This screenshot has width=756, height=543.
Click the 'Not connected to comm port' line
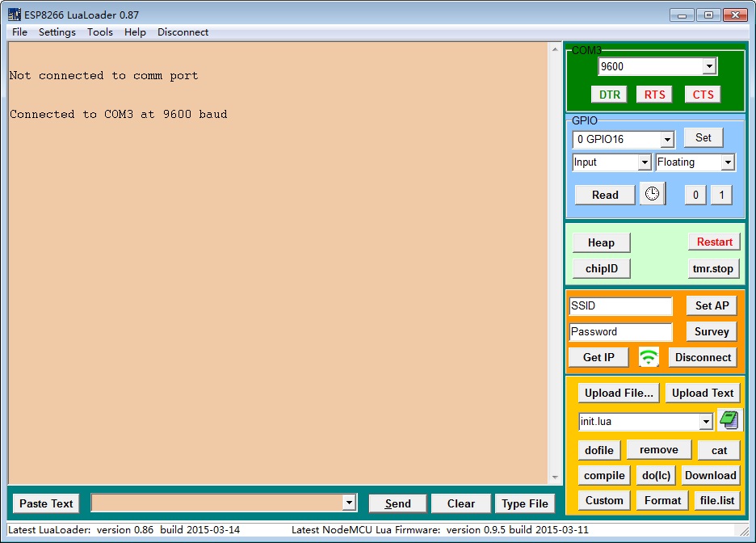[103, 76]
